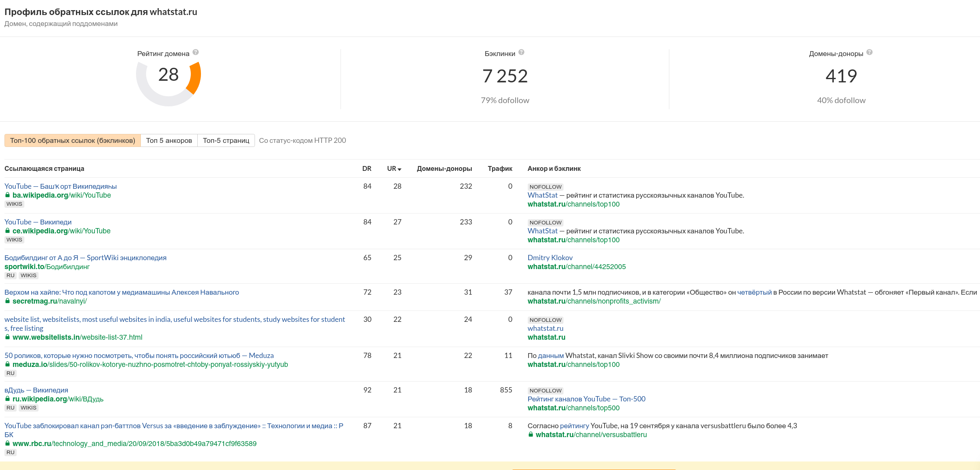
Task: Open the вДудь — Википедия link
Action: (x=36, y=390)
